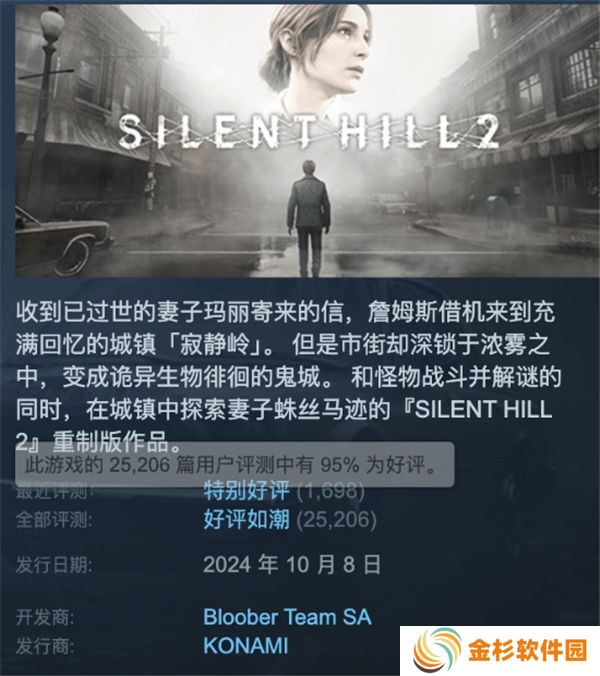Screen dimensions: 600x676
Task: Open the 特别好评 recent reviews link
Action: click(247, 491)
